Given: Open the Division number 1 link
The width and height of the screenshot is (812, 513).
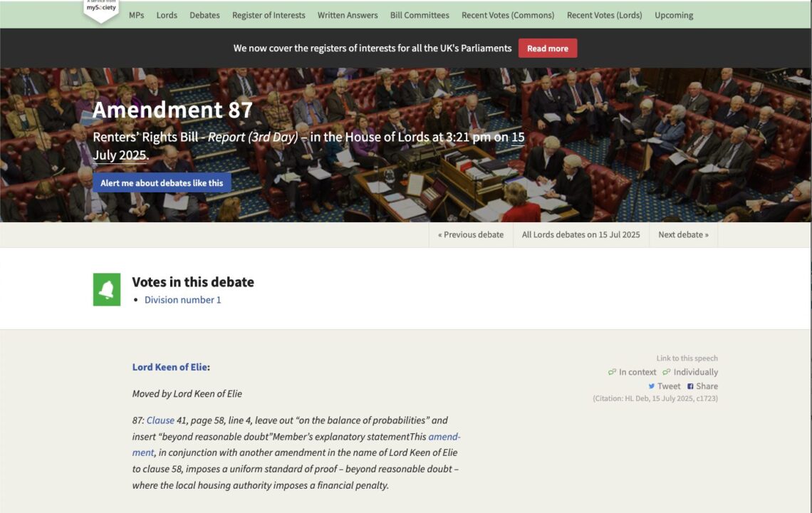Looking at the screenshot, I should click(x=182, y=300).
